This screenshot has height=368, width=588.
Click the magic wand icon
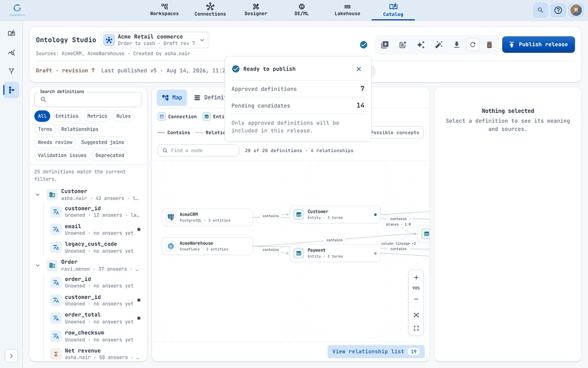(439, 45)
